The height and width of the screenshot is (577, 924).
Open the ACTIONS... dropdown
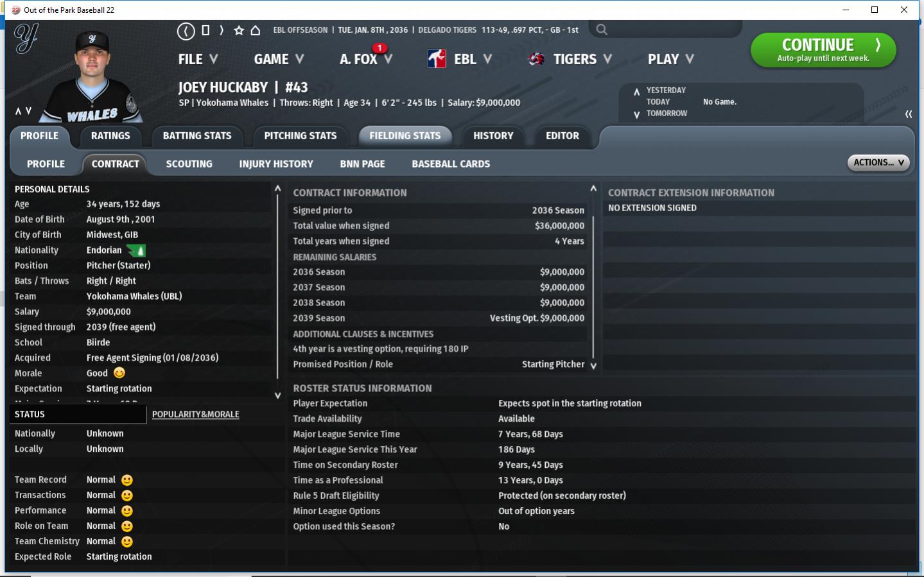click(x=878, y=163)
